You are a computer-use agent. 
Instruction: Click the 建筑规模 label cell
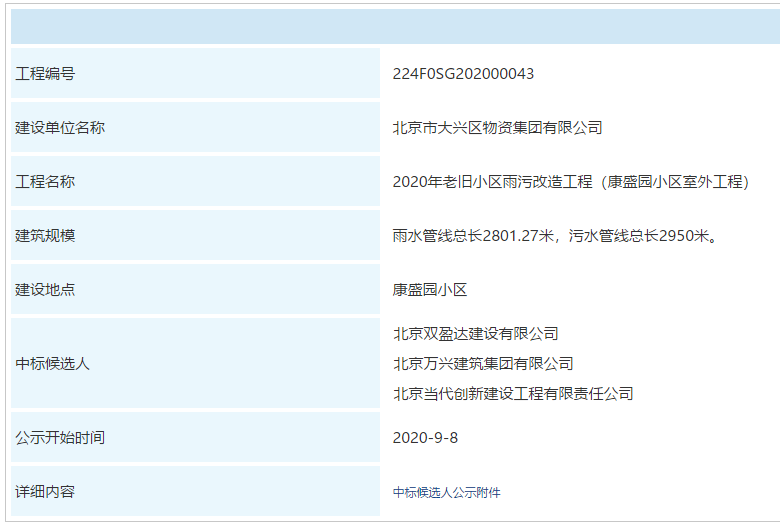point(195,235)
